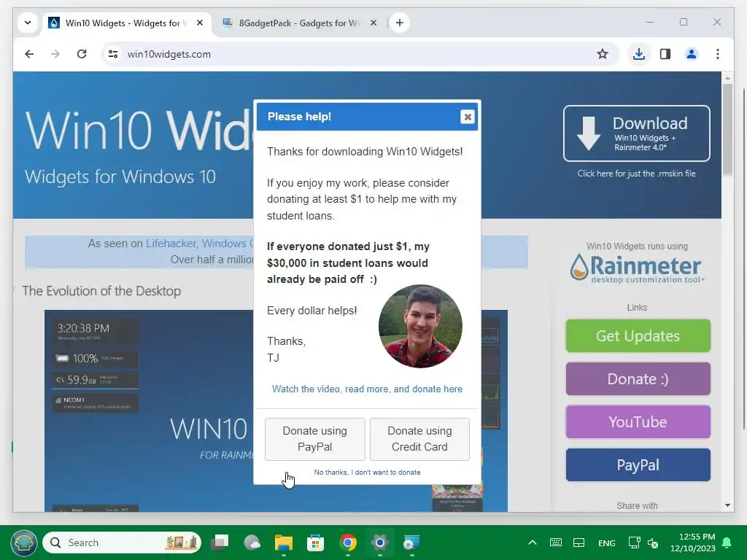Open notifications bell in taskbar
Viewport: 747px width, 560px height.
(x=727, y=542)
